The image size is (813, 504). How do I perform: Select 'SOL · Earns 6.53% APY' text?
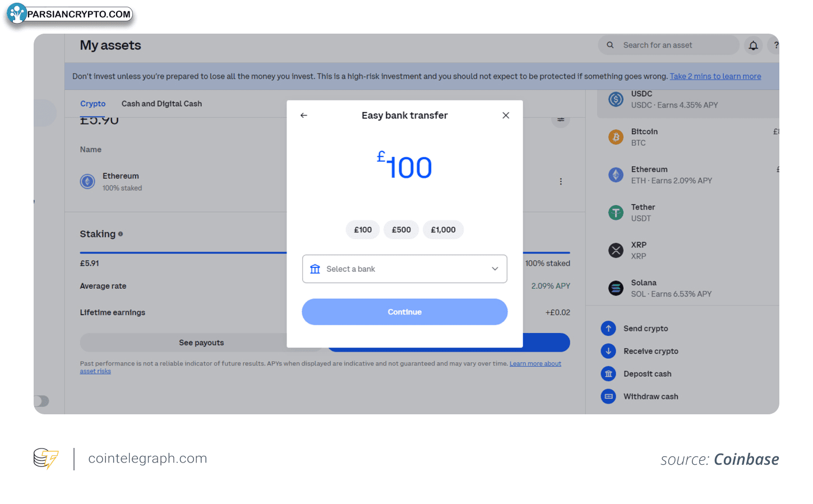pyautogui.click(x=672, y=294)
